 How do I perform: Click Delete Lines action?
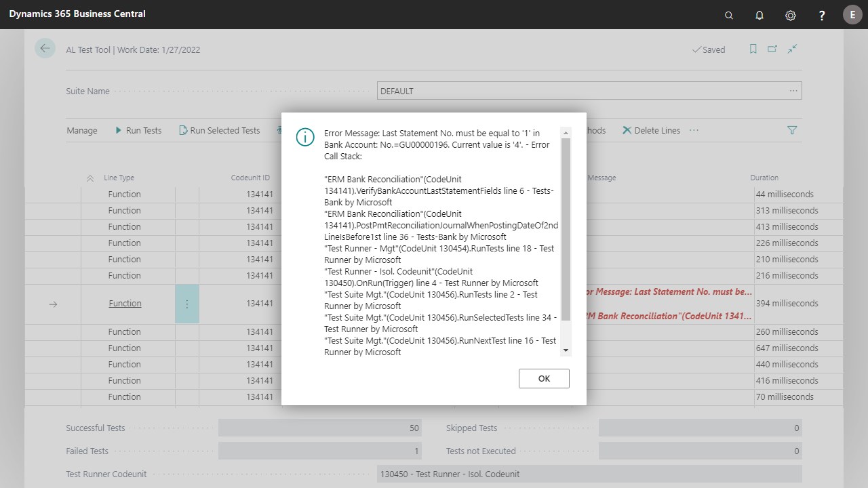[x=651, y=130]
